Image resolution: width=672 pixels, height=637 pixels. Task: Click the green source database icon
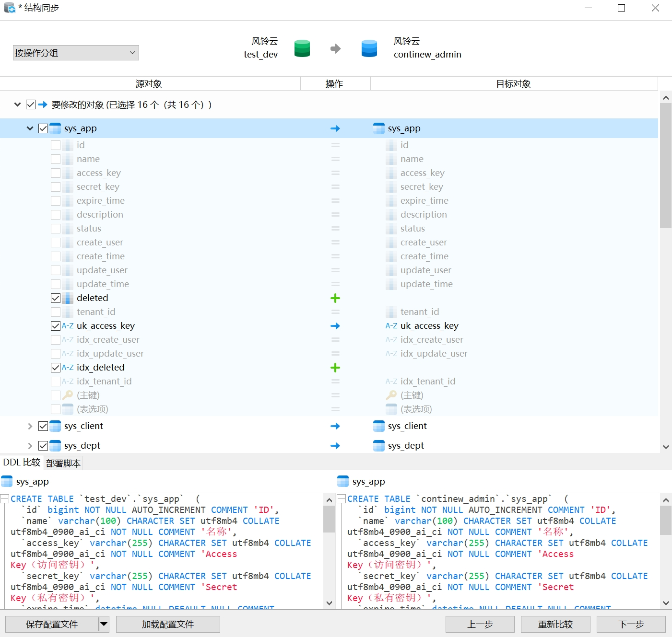(x=302, y=48)
